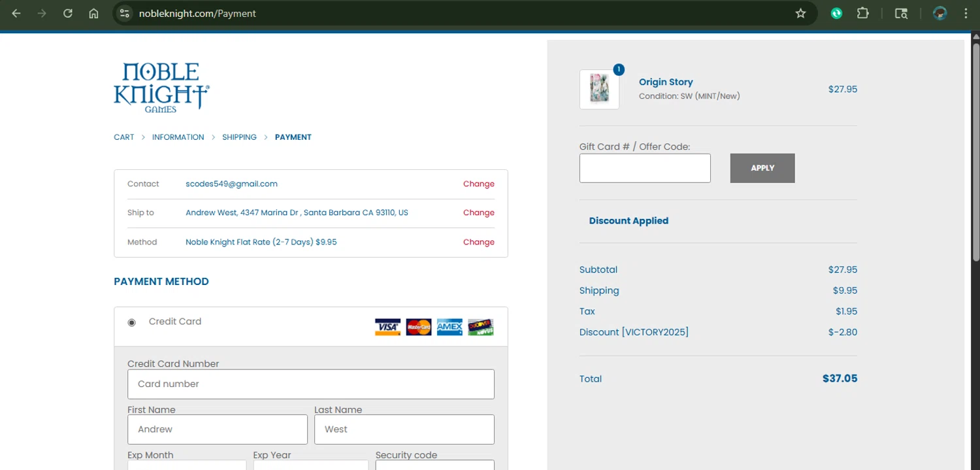Click the Condition: SW (MINT/New) text
Image resolution: width=980 pixels, height=470 pixels.
point(689,96)
